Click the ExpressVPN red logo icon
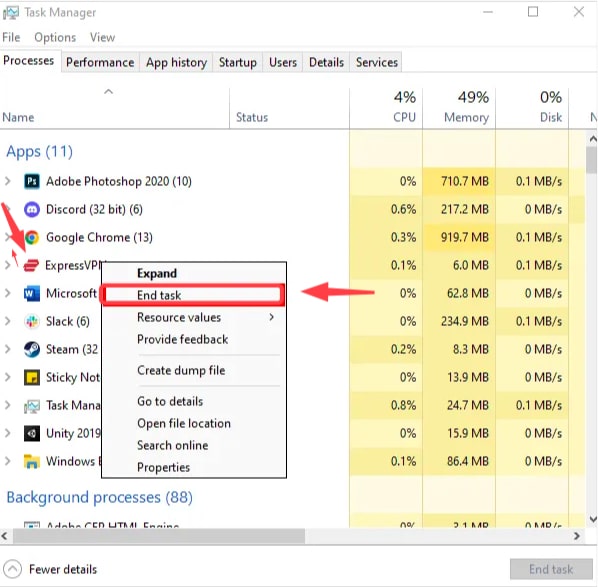 (x=31, y=265)
